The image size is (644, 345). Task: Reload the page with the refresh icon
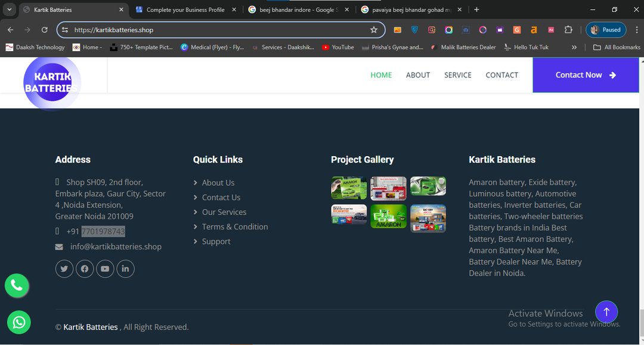[44, 30]
